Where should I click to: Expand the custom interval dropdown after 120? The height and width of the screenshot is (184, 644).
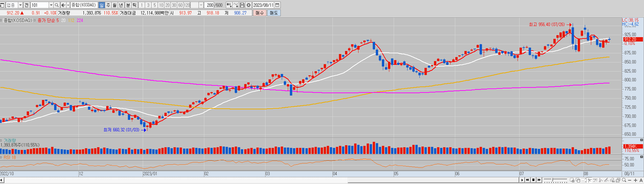[201, 5]
